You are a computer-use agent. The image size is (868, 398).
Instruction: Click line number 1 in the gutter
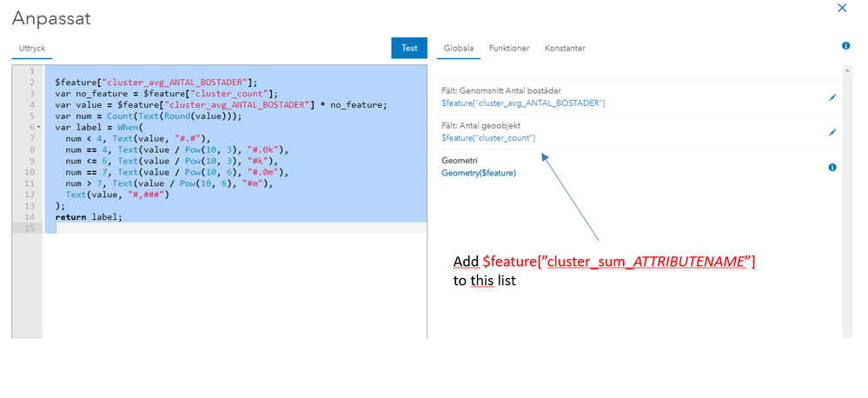click(x=31, y=70)
